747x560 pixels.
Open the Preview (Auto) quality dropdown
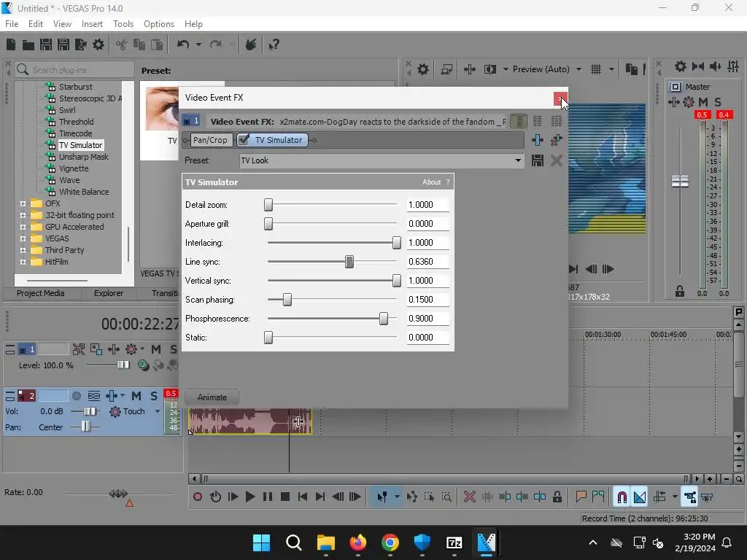click(x=578, y=69)
